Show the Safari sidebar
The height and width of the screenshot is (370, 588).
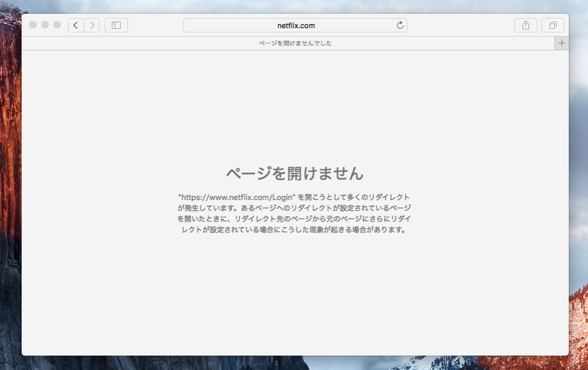point(116,25)
